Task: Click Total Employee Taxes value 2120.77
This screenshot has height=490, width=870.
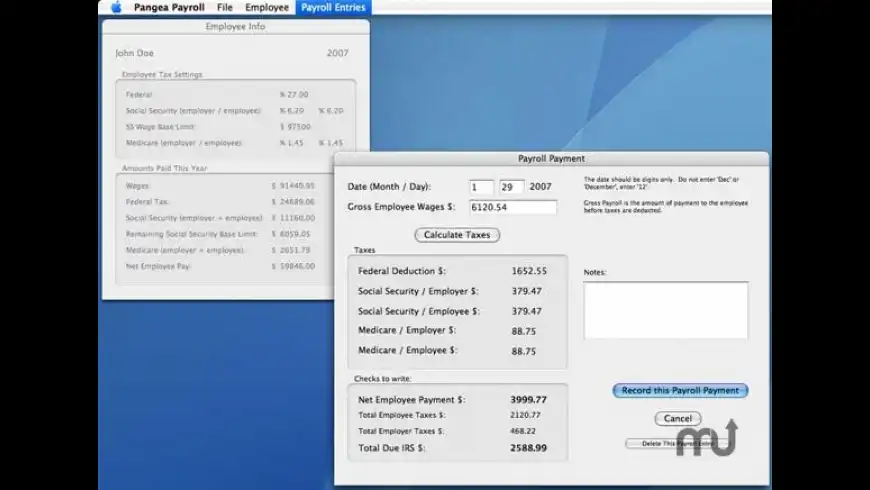Action: (525, 415)
